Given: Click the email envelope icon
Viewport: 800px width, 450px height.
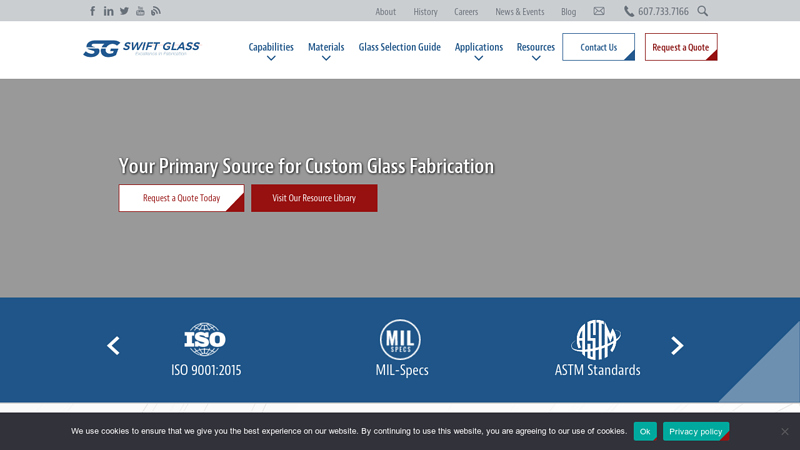Looking at the screenshot, I should [599, 11].
